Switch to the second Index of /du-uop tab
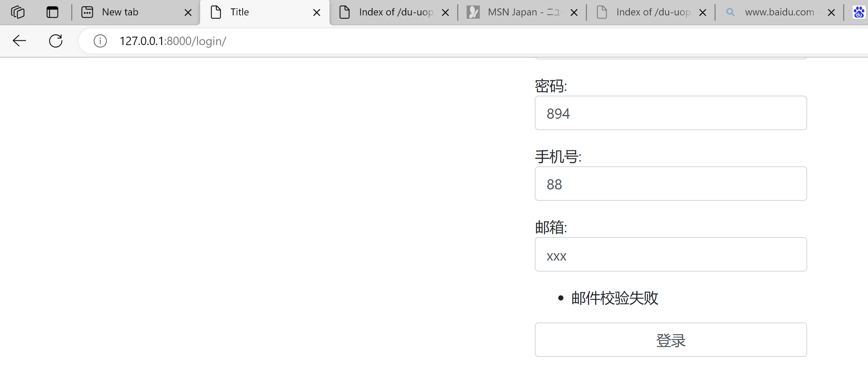 point(651,12)
